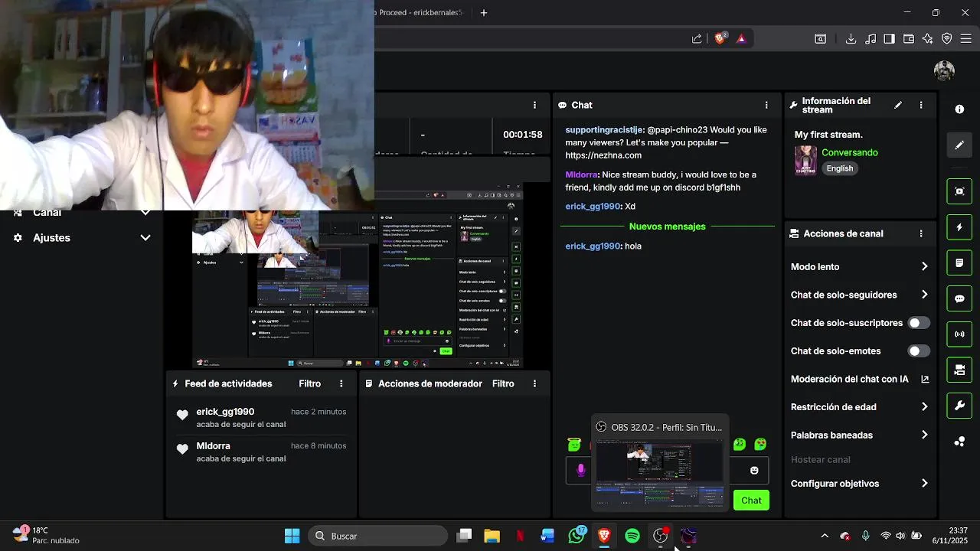This screenshot has height=551, width=980.
Task: Edit stream info with pencil icon in header
Action: pyautogui.click(x=898, y=105)
